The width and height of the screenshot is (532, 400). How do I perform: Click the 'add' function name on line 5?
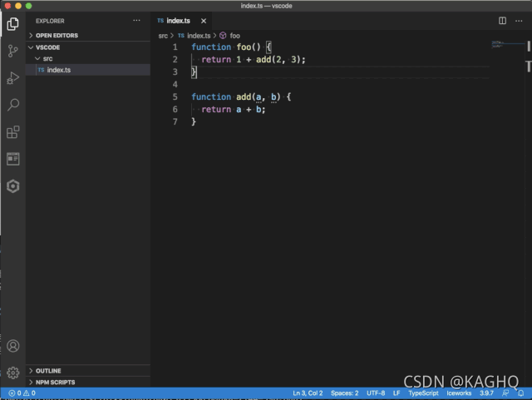point(244,96)
